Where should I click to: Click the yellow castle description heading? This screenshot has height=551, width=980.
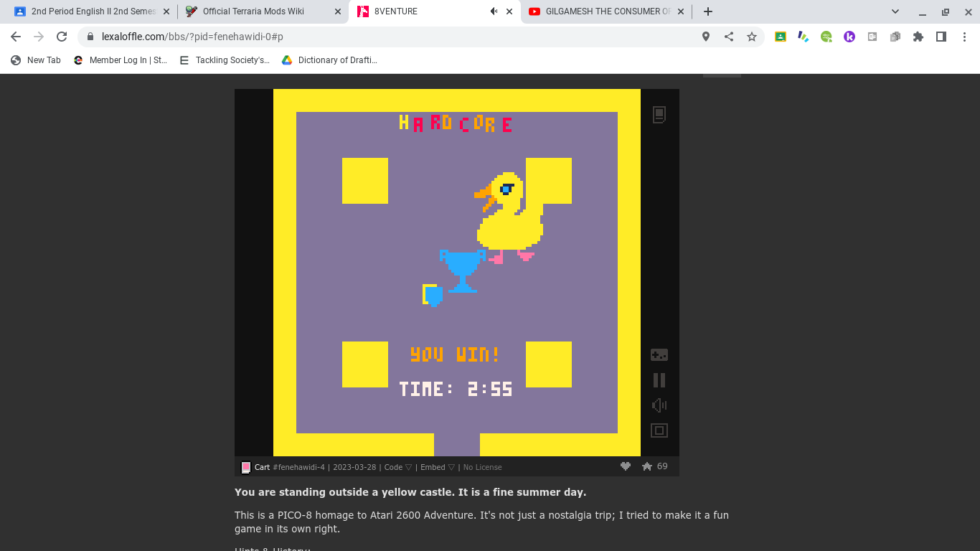pyautogui.click(x=410, y=492)
